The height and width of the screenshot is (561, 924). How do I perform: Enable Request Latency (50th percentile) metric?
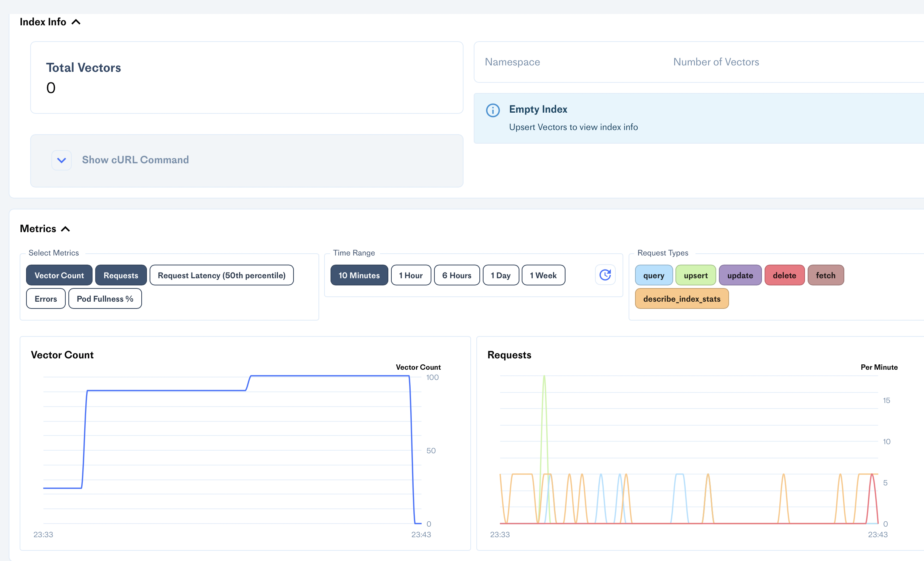coord(221,275)
